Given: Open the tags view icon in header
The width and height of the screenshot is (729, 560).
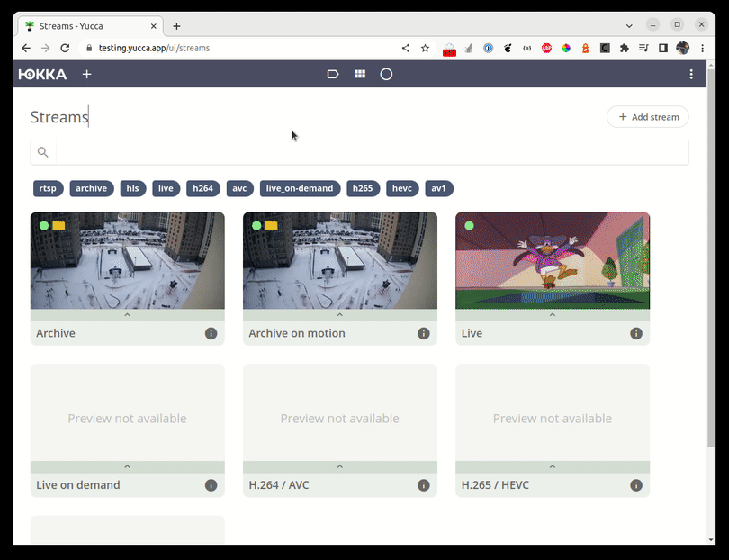Looking at the screenshot, I should tap(333, 75).
